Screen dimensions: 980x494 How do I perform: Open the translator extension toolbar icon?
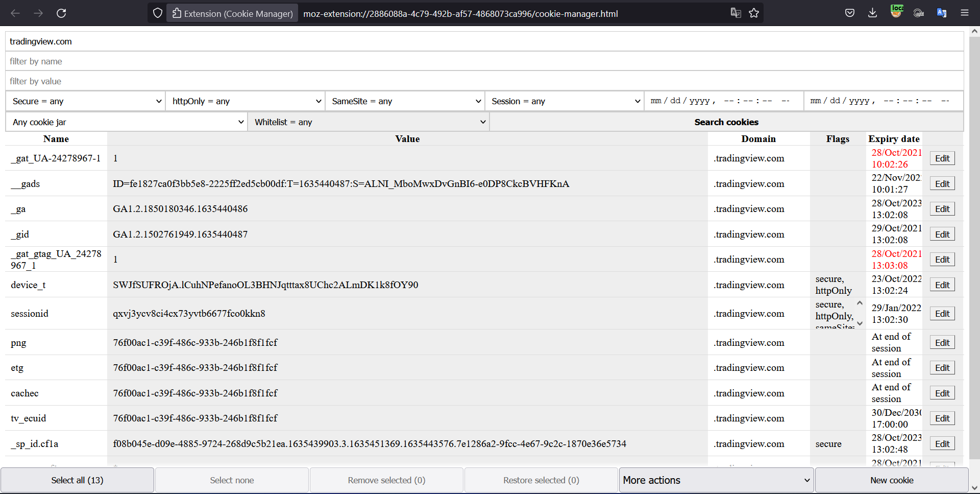[942, 13]
